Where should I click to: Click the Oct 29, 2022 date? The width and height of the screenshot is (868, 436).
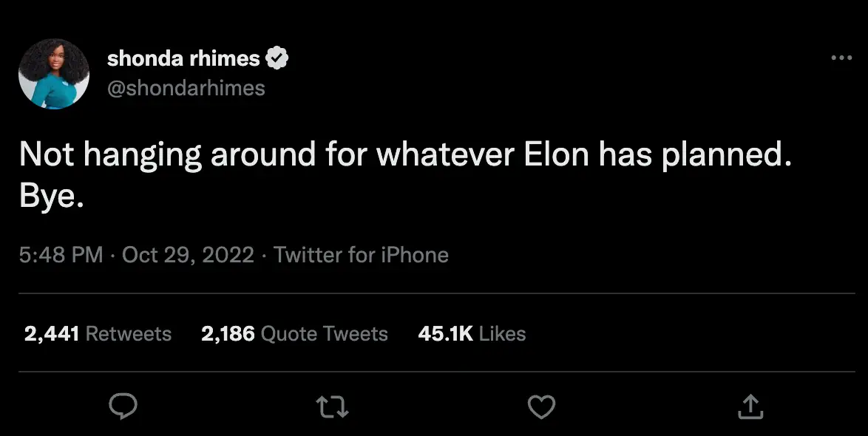[x=188, y=255]
